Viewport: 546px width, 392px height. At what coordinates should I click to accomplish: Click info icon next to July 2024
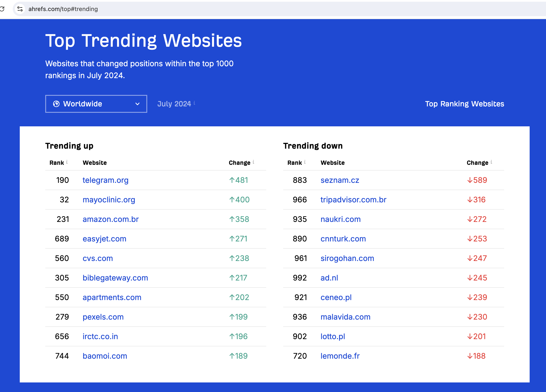tap(194, 103)
